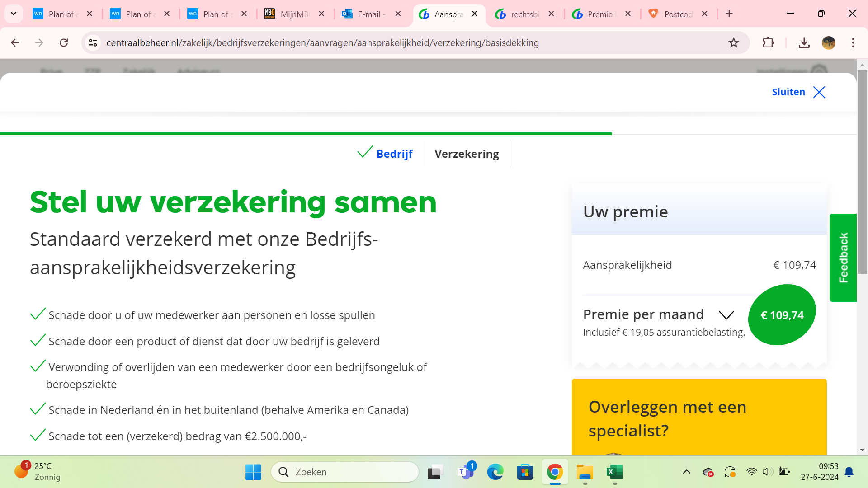Select the Verzekering step tab
Screen dimensions: 868x488
tap(467, 154)
